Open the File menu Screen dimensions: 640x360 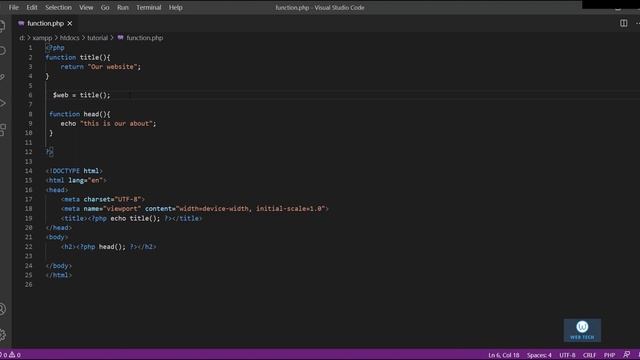coord(13,7)
